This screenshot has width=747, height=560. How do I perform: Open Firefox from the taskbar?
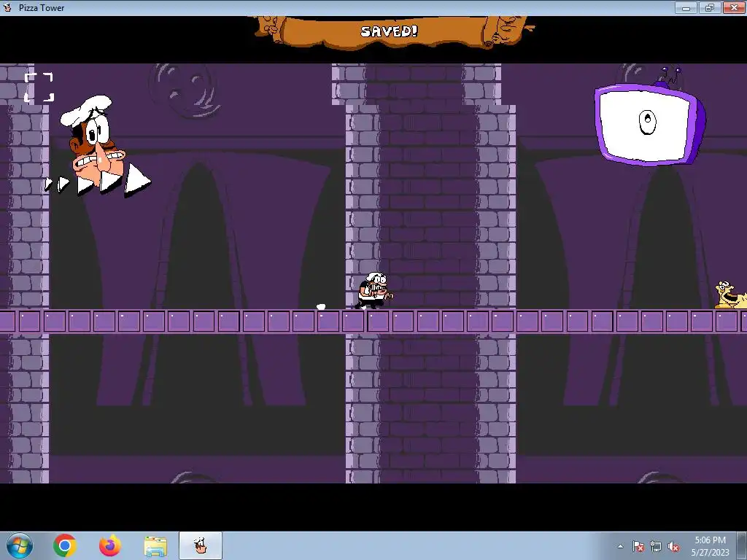110,545
